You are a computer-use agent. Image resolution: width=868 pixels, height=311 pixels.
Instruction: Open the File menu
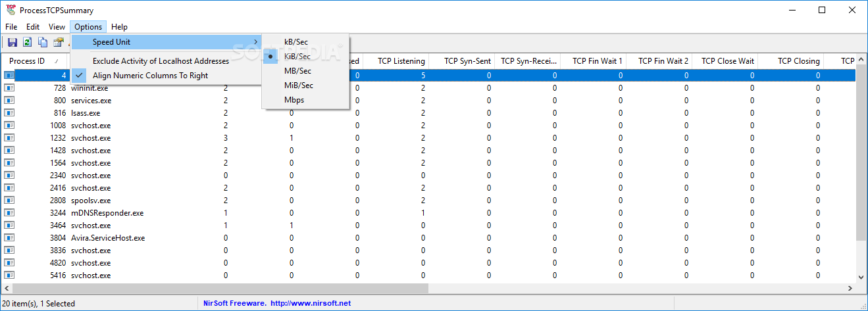[x=11, y=27]
